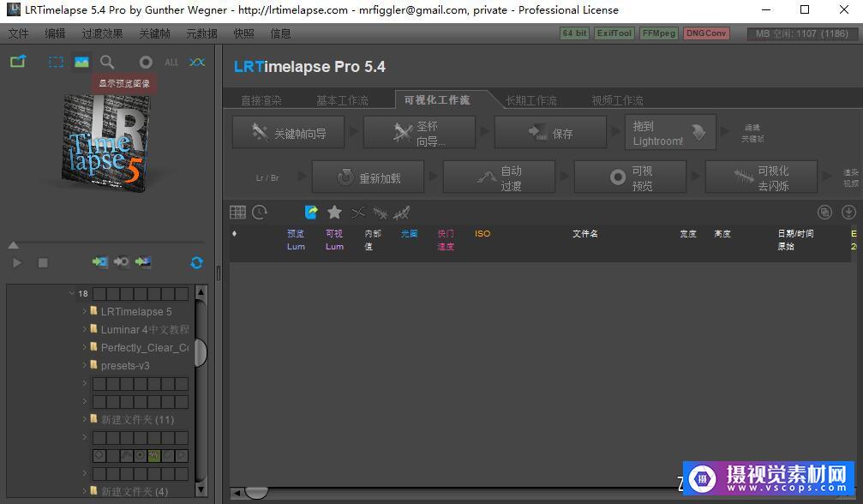Toggle the show preview image icon
863x504 pixels.
coord(81,63)
